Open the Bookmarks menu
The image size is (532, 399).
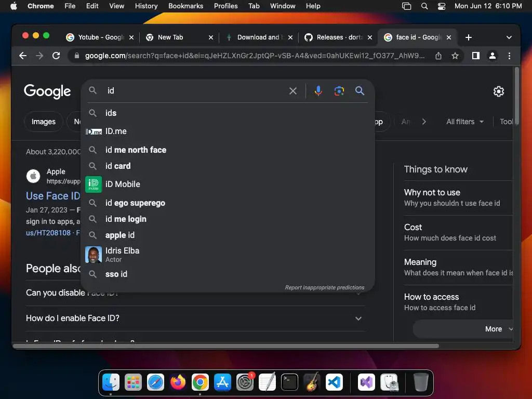(185, 6)
